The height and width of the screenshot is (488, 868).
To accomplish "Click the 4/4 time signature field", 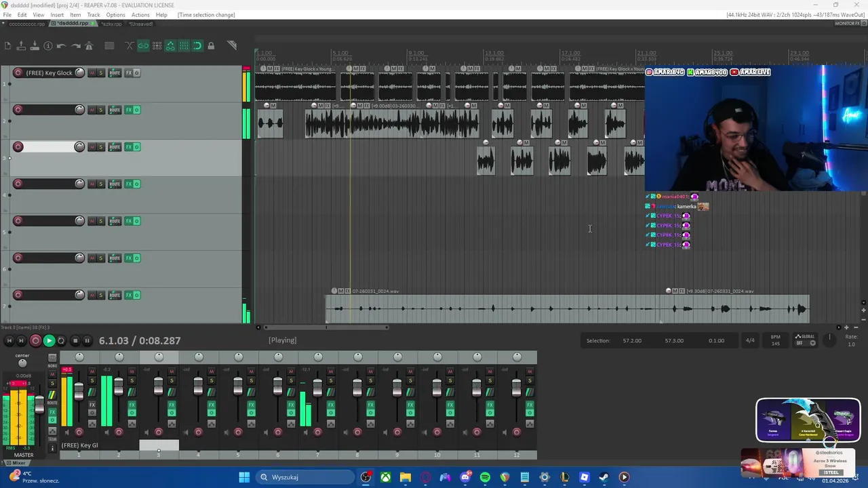I will pyautogui.click(x=750, y=340).
